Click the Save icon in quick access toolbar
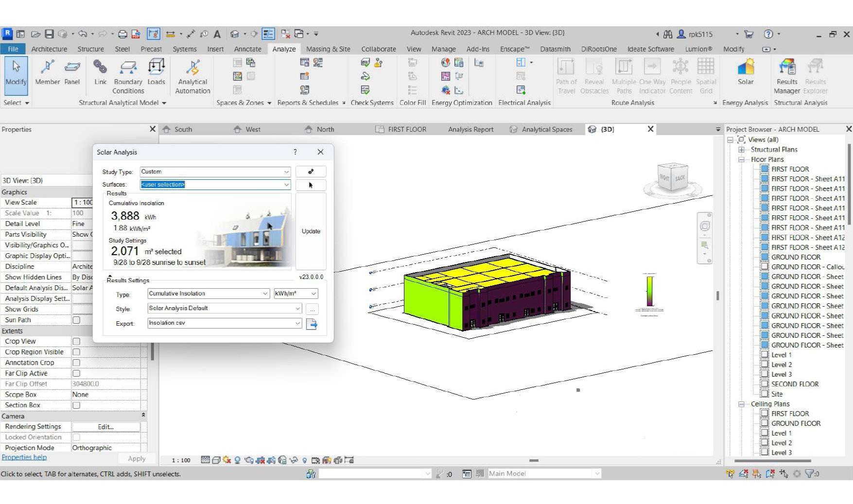Image resolution: width=853 pixels, height=504 pixels. (49, 34)
